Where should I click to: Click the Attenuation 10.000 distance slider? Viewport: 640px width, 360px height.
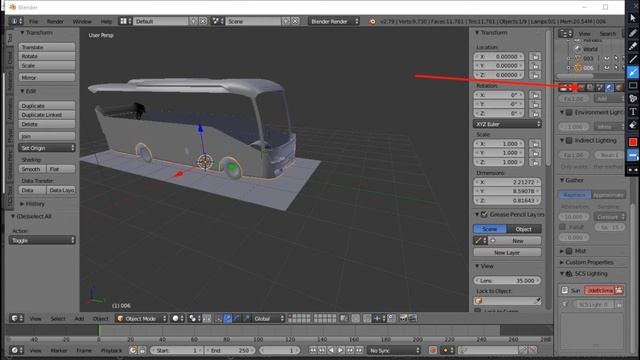[x=574, y=217]
